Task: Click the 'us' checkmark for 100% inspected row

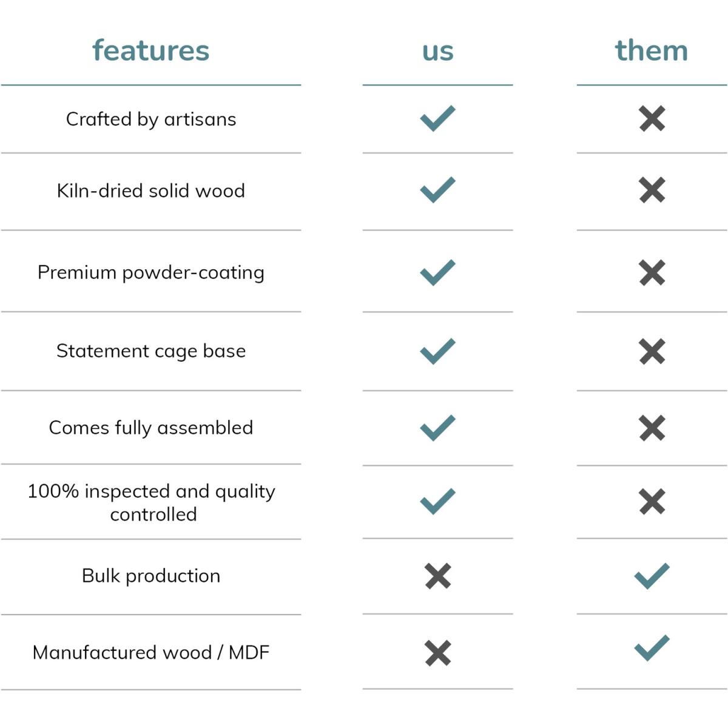Action: (437, 501)
